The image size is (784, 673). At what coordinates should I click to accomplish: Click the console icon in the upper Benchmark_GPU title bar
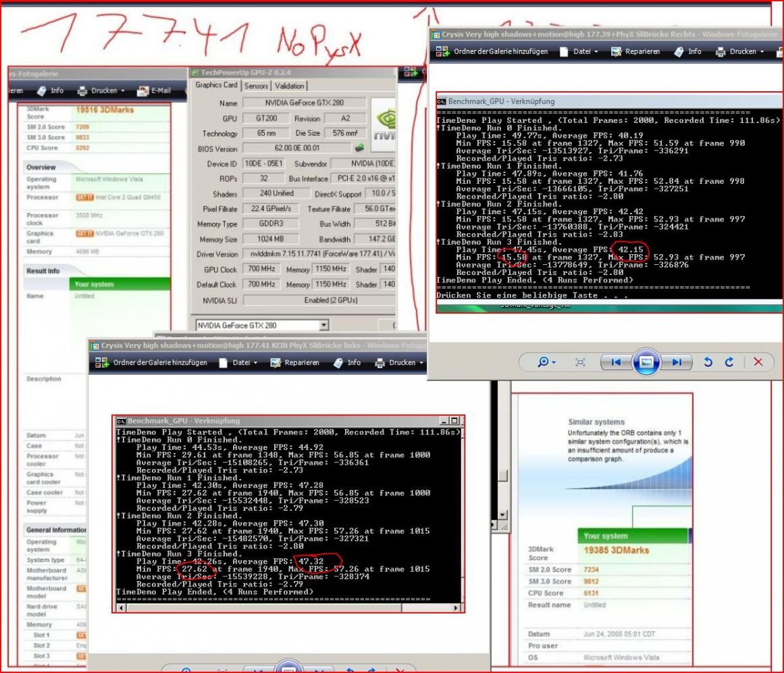coord(442,101)
